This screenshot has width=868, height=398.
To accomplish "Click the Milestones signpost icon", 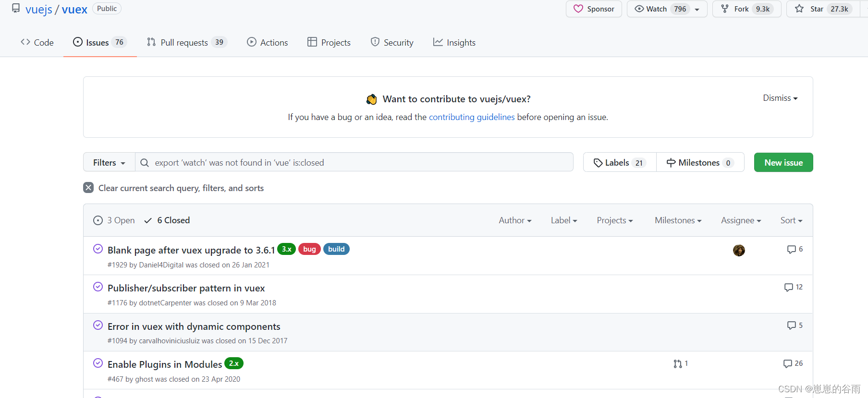I will coord(671,163).
